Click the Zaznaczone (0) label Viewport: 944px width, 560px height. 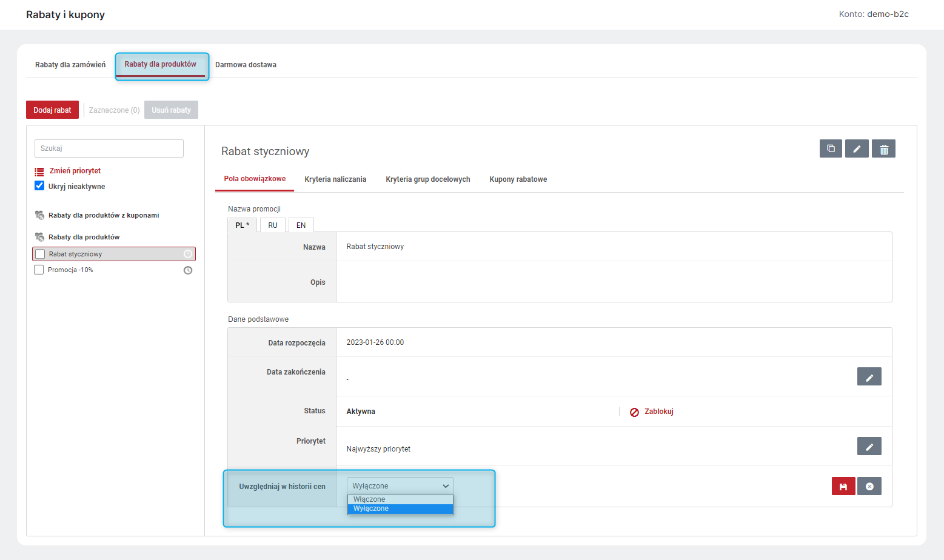pyautogui.click(x=115, y=110)
